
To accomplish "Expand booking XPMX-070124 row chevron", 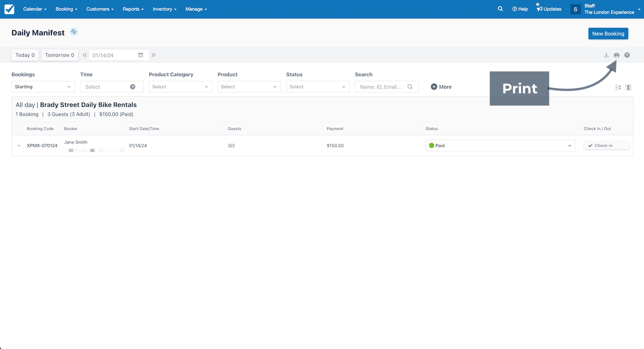I will tap(19, 146).
